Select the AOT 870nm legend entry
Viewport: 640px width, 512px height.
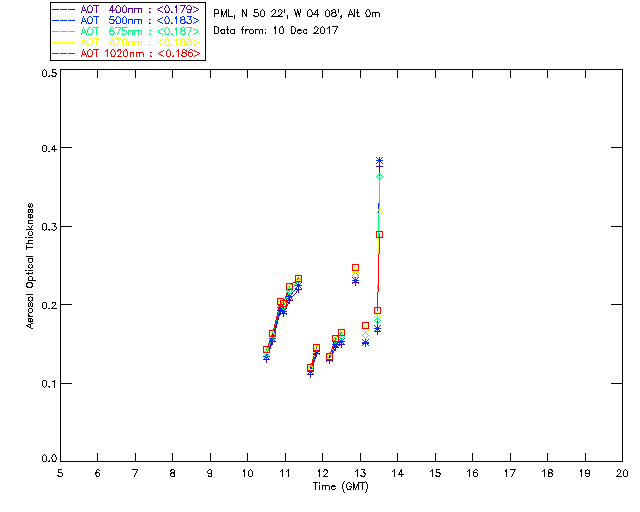click(127, 42)
